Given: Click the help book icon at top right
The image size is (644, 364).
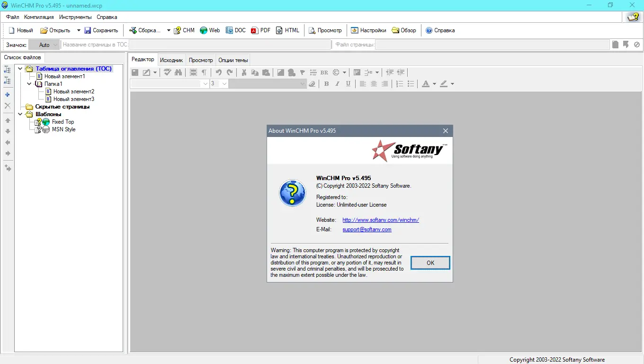Looking at the screenshot, I should click(633, 17).
